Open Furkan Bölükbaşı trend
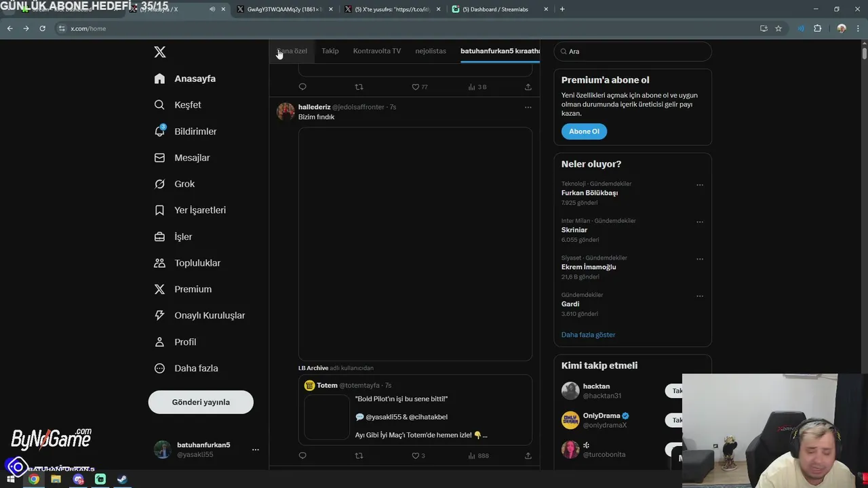Image resolution: width=868 pixels, height=488 pixels. pyautogui.click(x=589, y=193)
